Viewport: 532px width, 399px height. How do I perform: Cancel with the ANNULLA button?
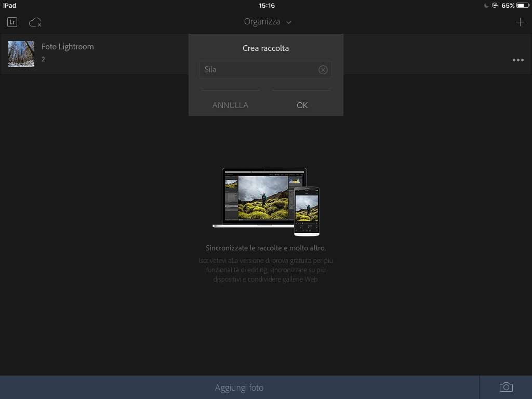tap(230, 105)
